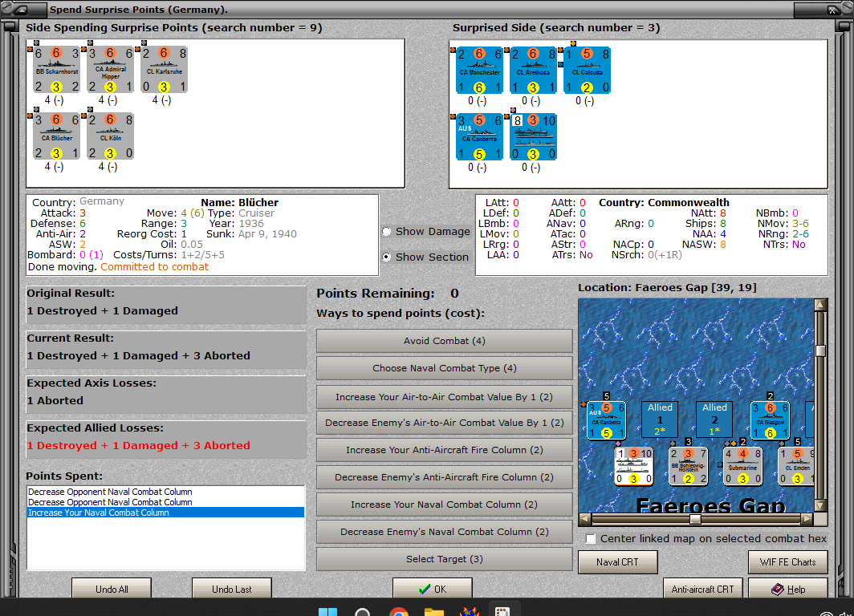Select the CA Manchester unit counter

(479, 71)
